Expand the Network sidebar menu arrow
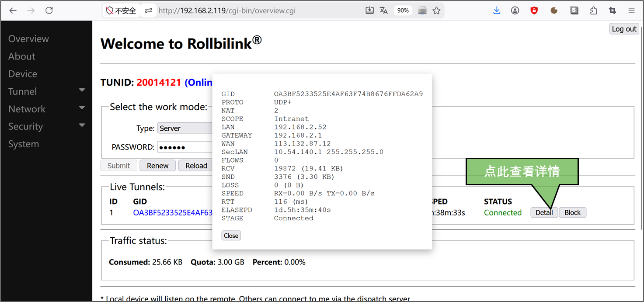The image size is (644, 302). click(82, 108)
